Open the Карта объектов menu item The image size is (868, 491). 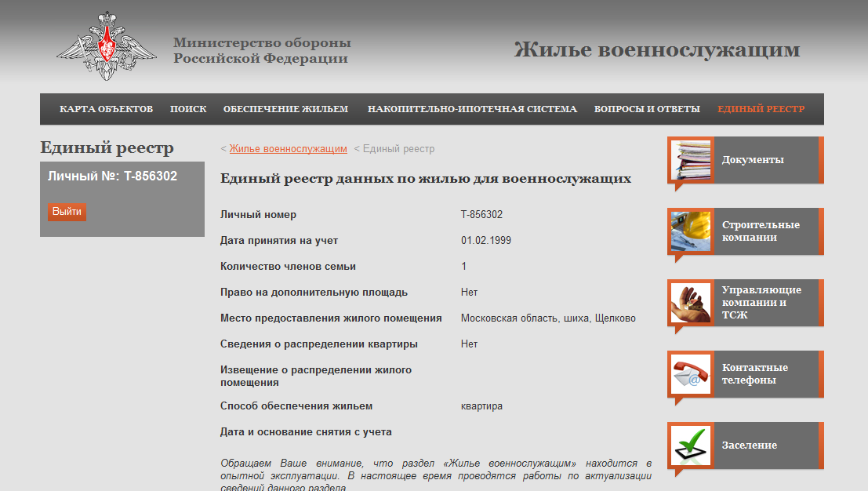click(106, 109)
